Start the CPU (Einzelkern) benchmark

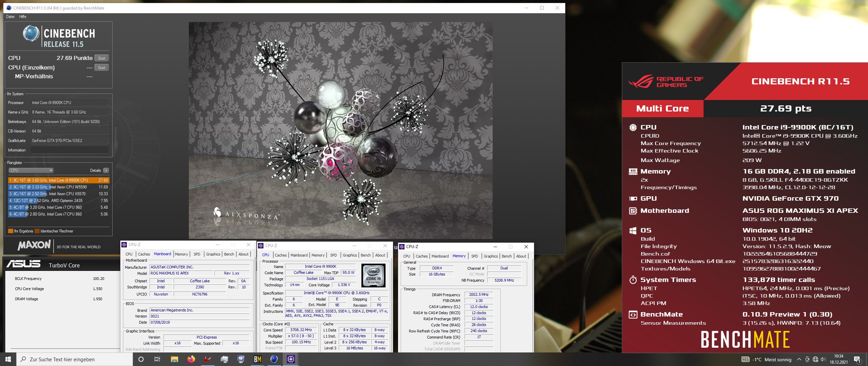tap(101, 67)
